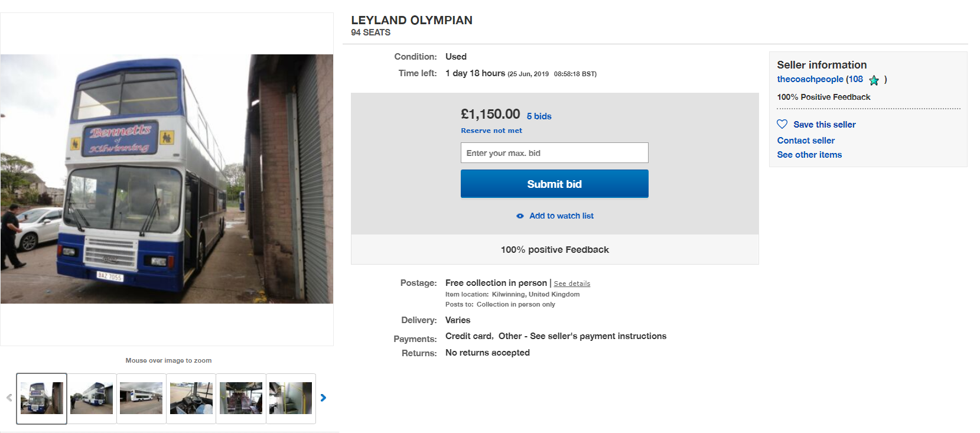This screenshot has height=433, width=980.
Task: Click the seller feedback star icon
Action: coord(874,80)
